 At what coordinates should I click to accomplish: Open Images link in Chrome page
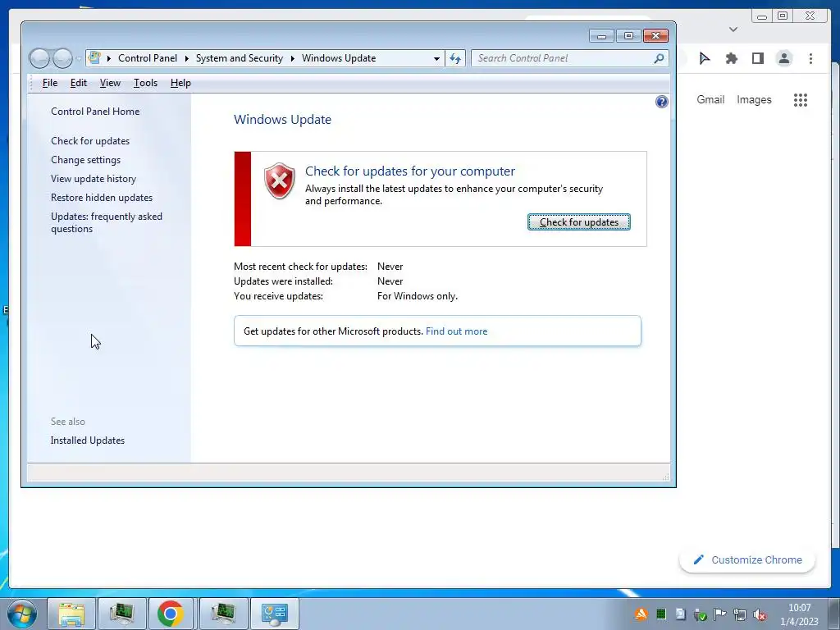754,99
